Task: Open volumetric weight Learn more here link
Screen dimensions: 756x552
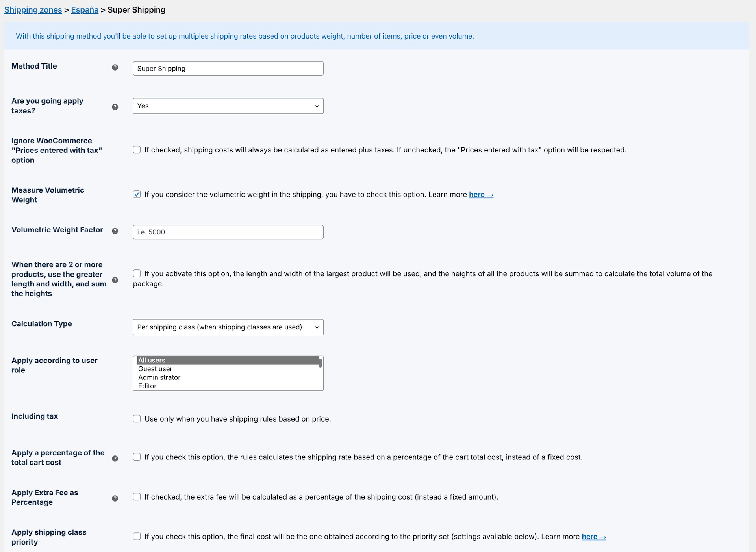Action: (481, 195)
